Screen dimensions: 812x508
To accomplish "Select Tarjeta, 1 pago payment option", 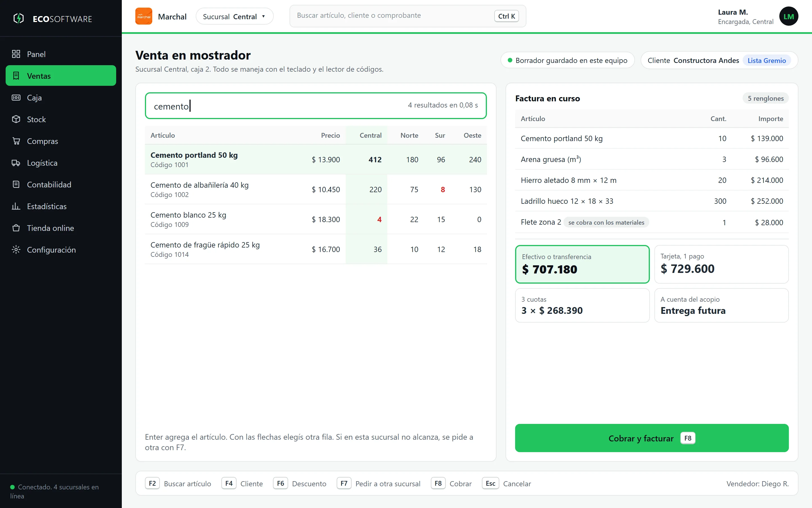I will (x=721, y=264).
